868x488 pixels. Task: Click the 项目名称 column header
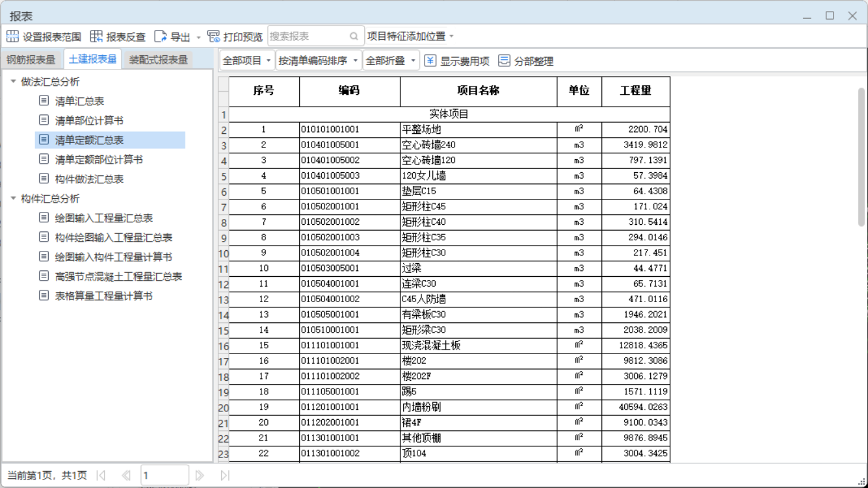click(x=479, y=91)
